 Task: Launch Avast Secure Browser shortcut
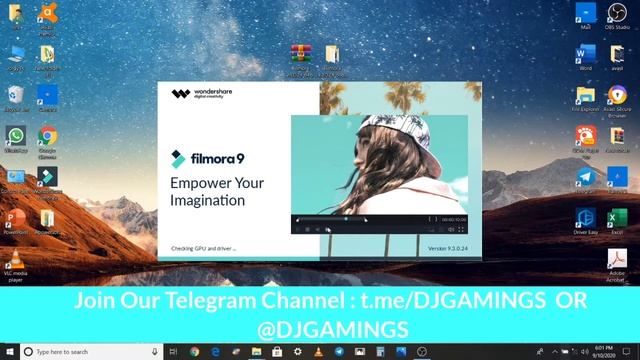tap(617, 101)
